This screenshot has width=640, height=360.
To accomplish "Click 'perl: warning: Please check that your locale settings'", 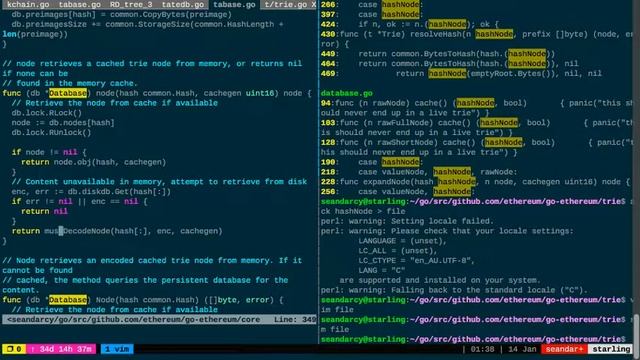I will point(447,231).
